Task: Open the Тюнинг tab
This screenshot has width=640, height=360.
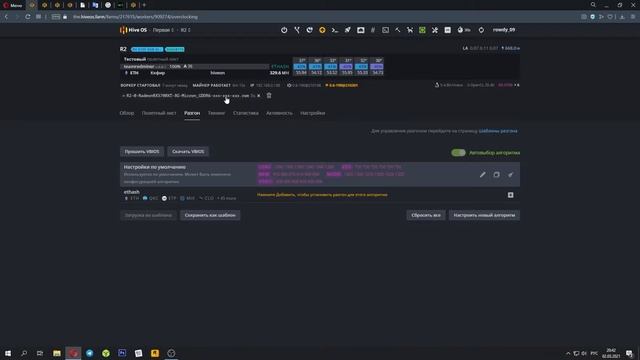Action: tap(216, 113)
